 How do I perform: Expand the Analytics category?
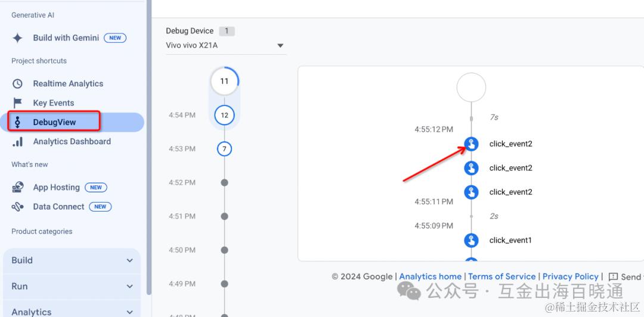pyautogui.click(x=72, y=312)
